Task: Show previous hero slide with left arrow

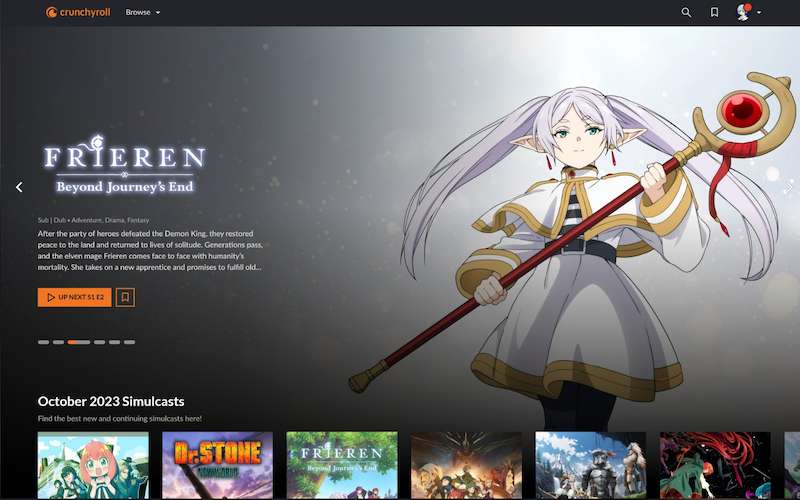Action: coord(18,187)
